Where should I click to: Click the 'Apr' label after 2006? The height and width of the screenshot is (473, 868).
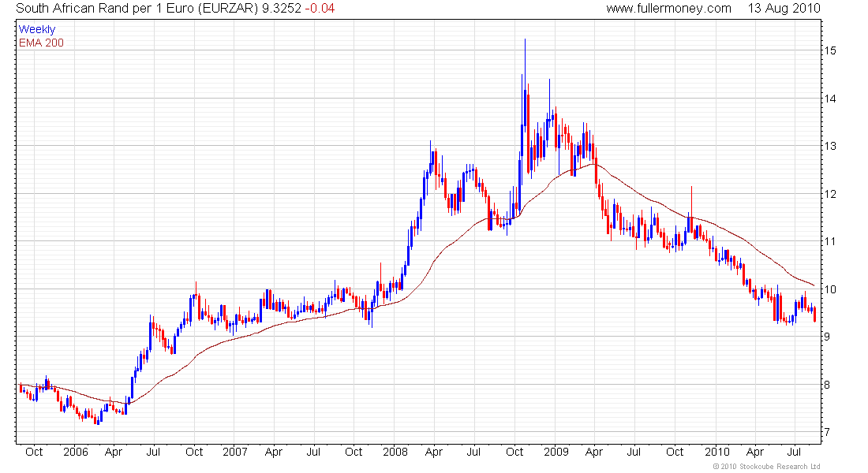click(x=114, y=452)
